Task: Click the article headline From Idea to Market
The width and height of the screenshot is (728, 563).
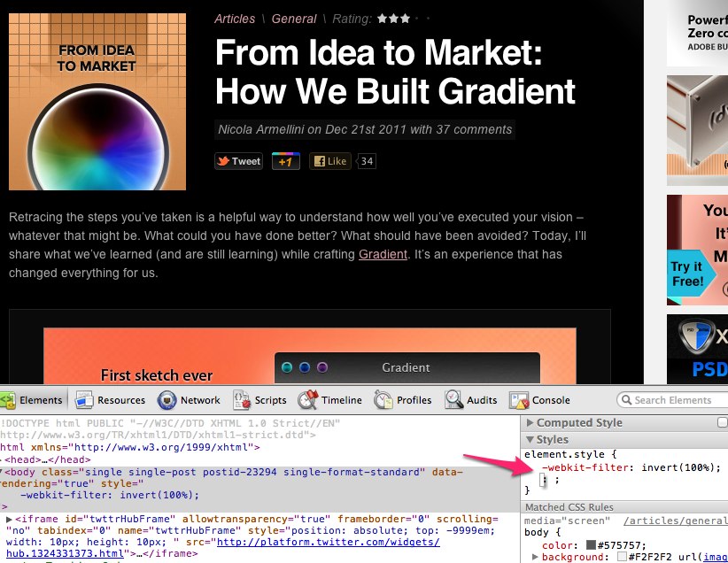Action: click(396, 72)
